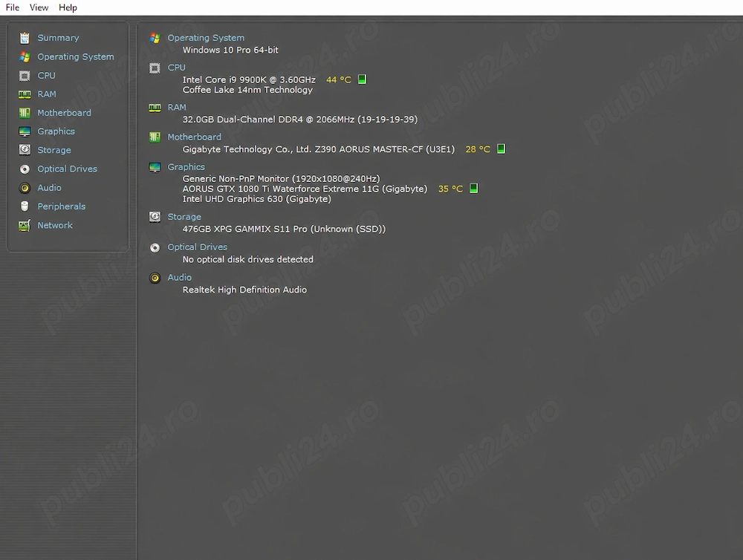Click the Generic Non-PnP Monitor line
The image size is (743, 560).
point(281,179)
